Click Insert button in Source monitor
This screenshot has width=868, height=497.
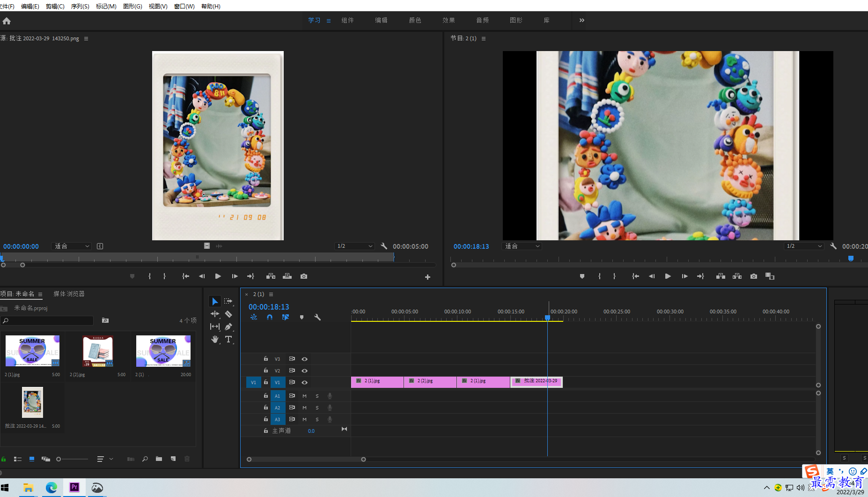coord(271,276)
